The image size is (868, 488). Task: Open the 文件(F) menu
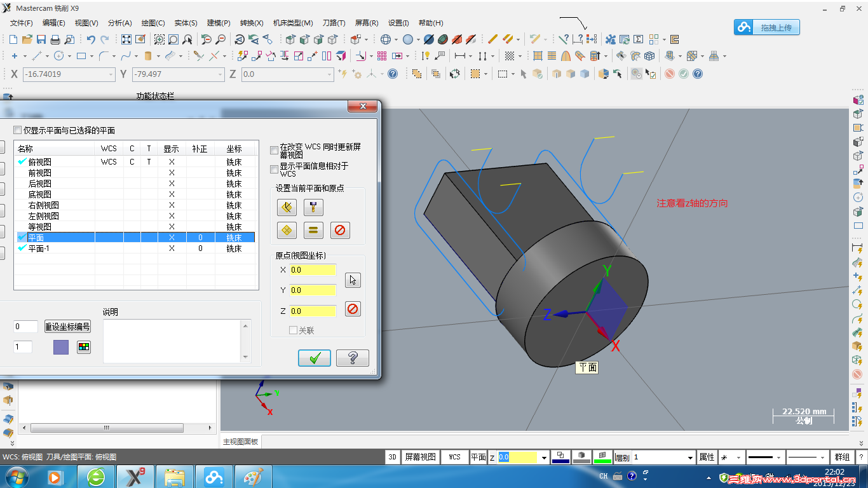pyautogui.click(x=22, y=23)
